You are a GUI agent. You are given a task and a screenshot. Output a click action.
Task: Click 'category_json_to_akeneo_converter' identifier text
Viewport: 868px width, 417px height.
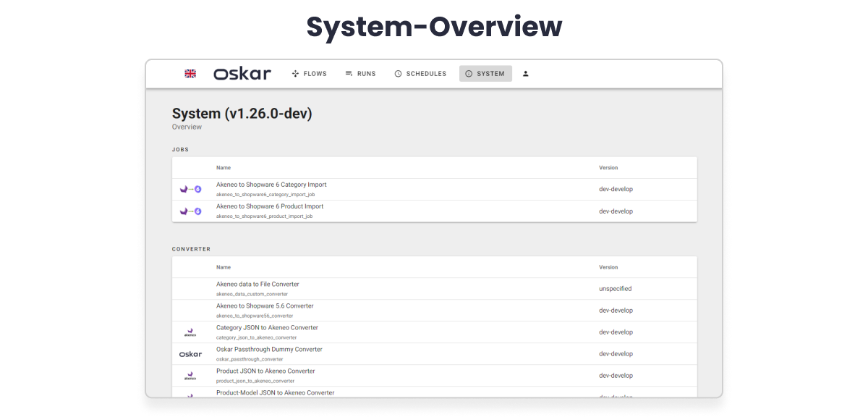coord(257,337)
